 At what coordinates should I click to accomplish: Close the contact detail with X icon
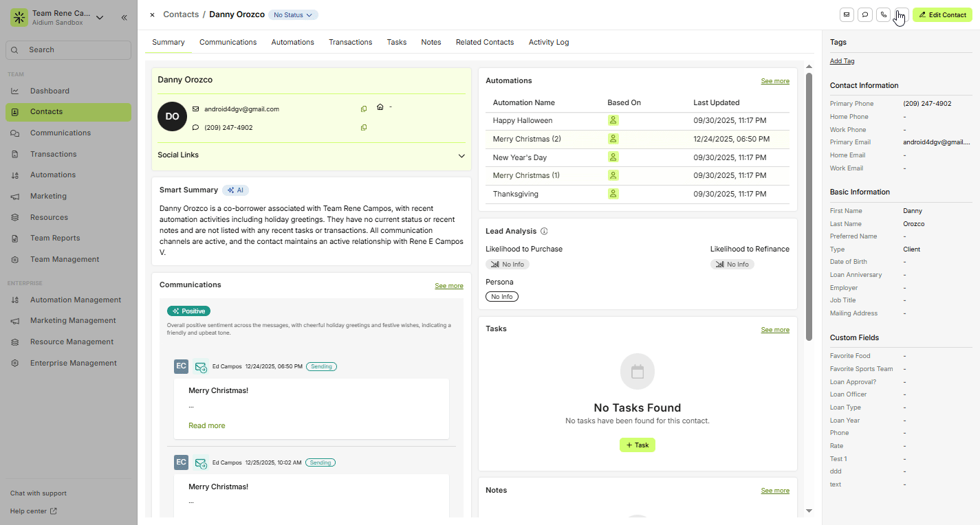click(152, 15)
